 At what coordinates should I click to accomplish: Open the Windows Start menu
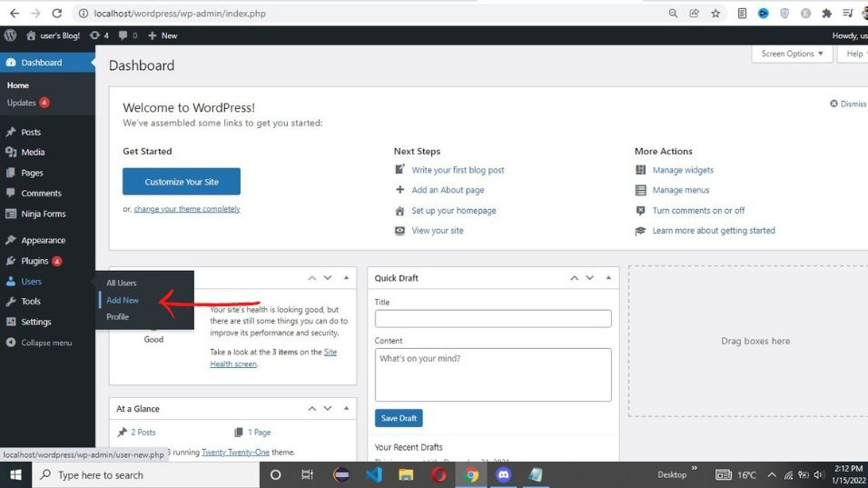[15, 474]
